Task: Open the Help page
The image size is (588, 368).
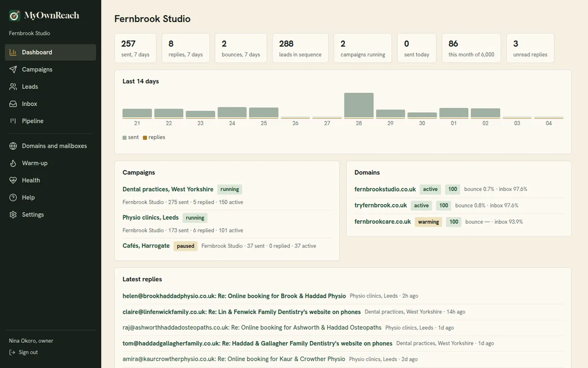Action: tap(50, 197)
